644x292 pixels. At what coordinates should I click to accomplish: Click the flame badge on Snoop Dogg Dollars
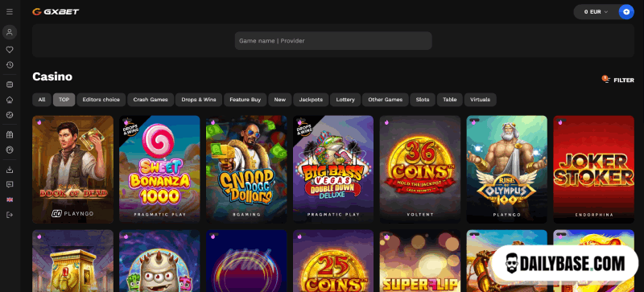(x=213, y=122)
